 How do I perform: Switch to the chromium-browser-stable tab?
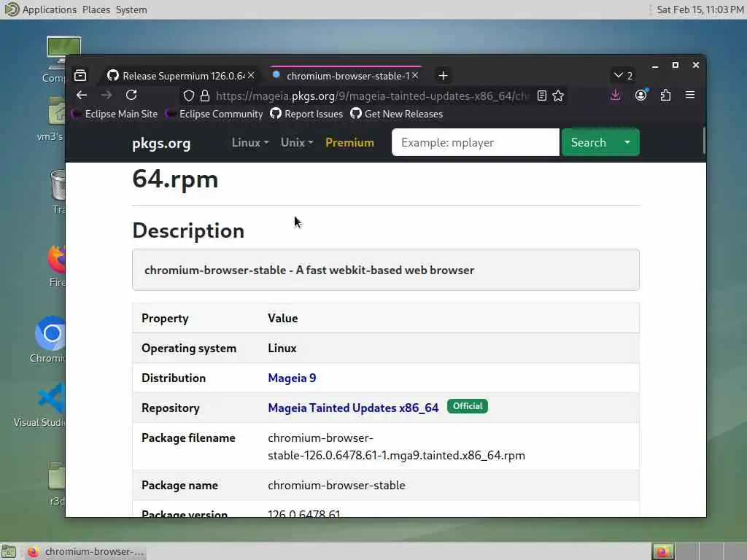[346, 76]
